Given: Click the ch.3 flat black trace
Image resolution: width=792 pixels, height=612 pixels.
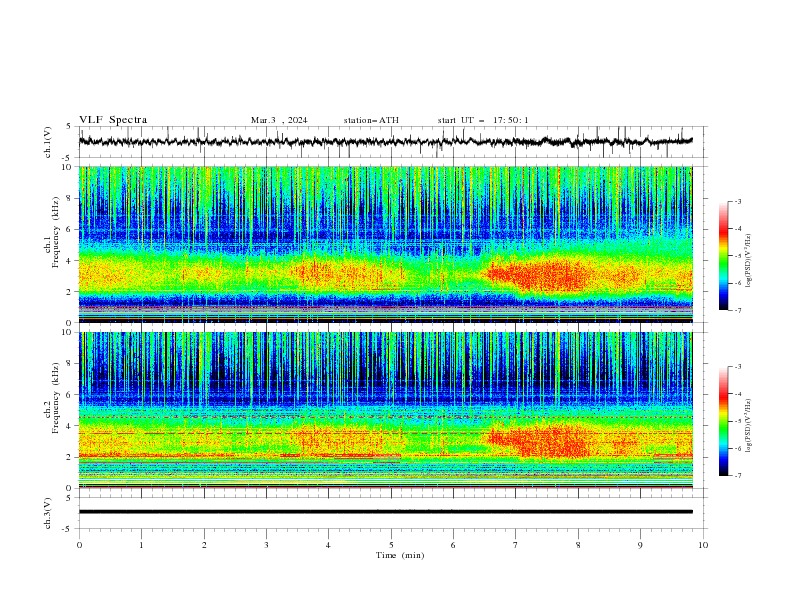Looking at the screenshot, I should point(385,512).
